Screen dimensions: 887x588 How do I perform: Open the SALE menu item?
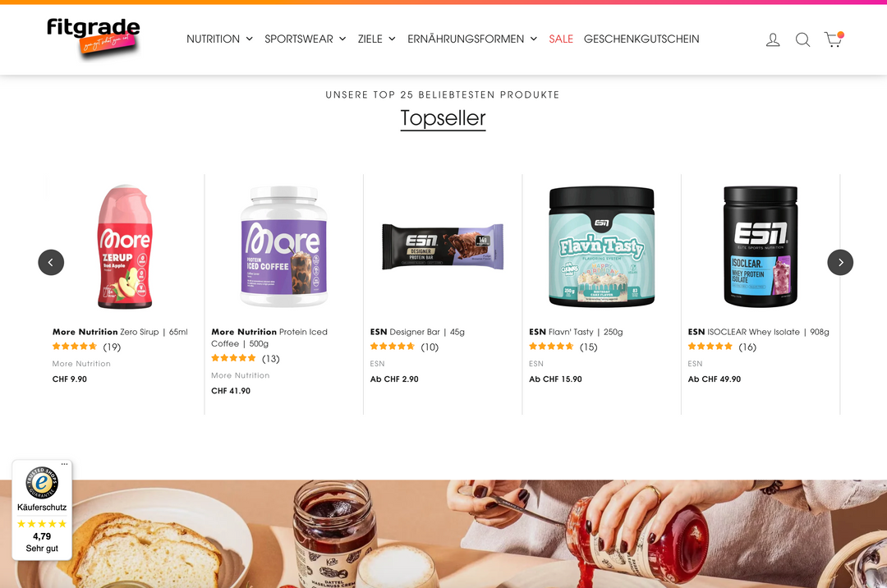point(561,39)
